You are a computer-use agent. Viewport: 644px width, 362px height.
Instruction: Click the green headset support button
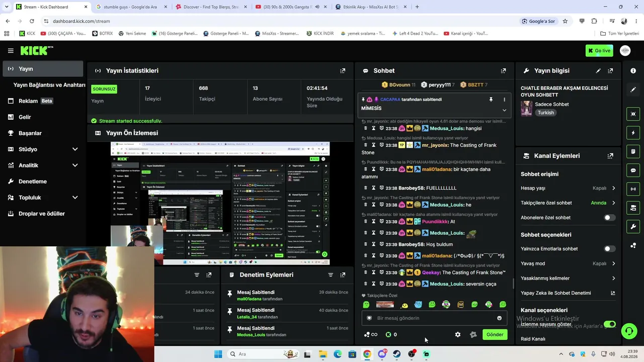pos(629,331)
